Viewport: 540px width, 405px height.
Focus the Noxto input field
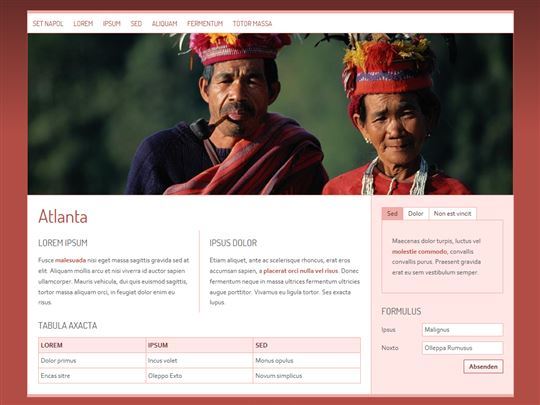(463, 348)
